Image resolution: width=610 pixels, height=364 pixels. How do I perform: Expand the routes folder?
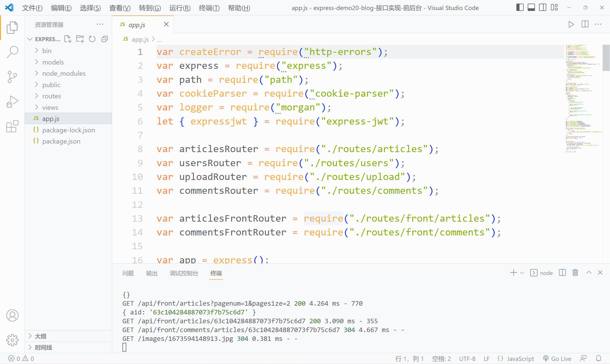point(51,96)
